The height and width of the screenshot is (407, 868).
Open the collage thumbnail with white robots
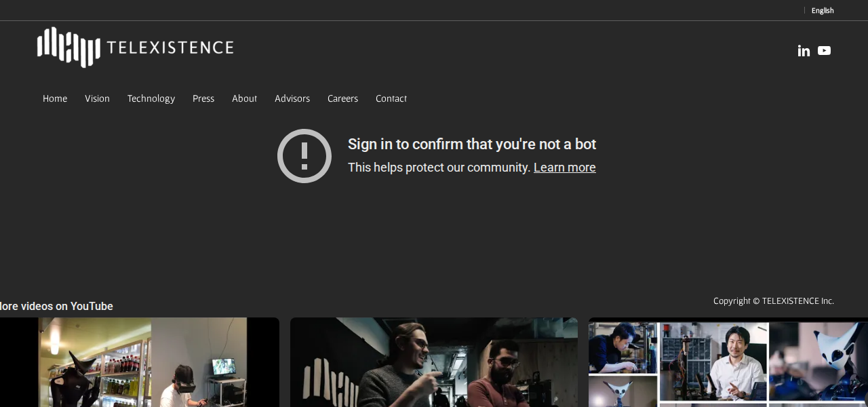[728, 363]
